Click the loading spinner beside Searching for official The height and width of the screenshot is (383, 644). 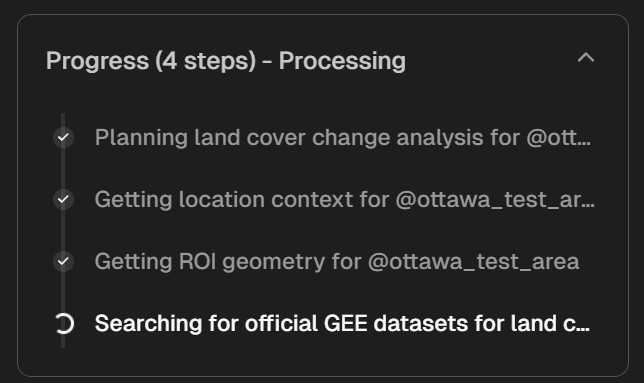(x=64, y=324)
